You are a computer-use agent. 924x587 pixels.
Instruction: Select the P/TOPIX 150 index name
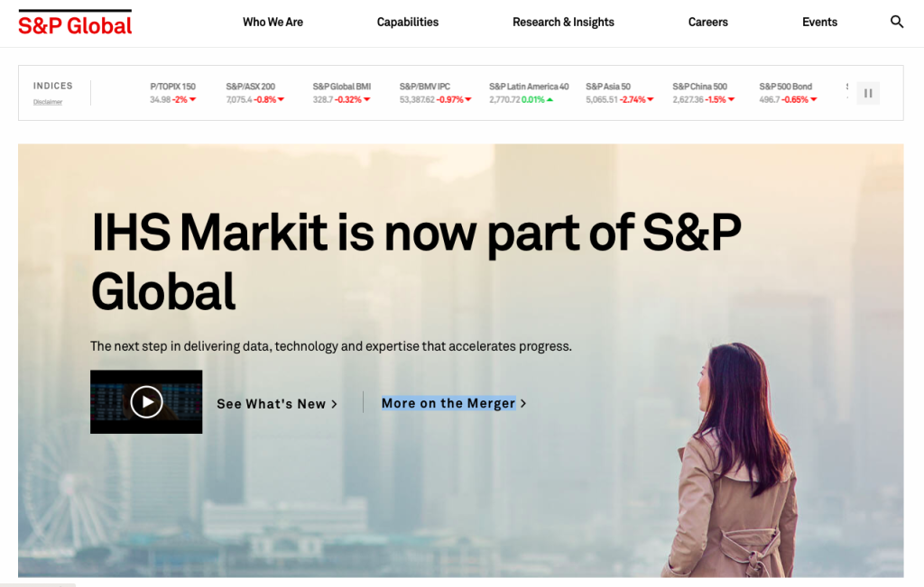(x=172, y=87)
